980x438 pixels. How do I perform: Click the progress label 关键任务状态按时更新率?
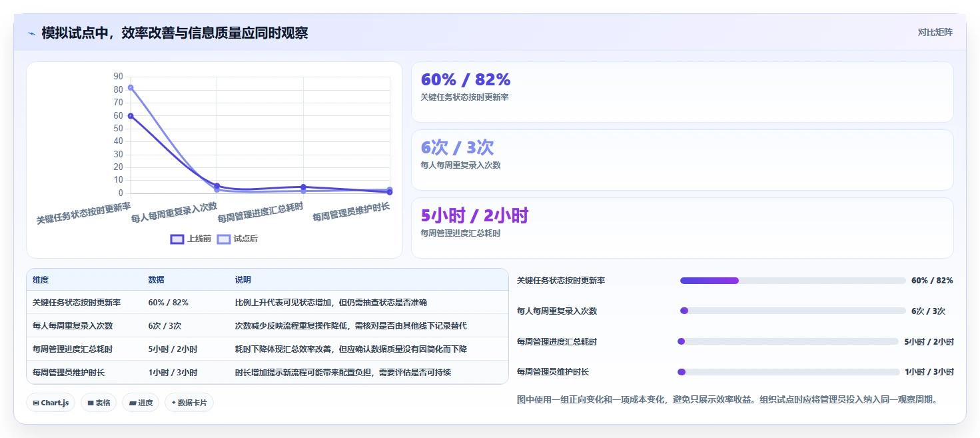(561, 281)
